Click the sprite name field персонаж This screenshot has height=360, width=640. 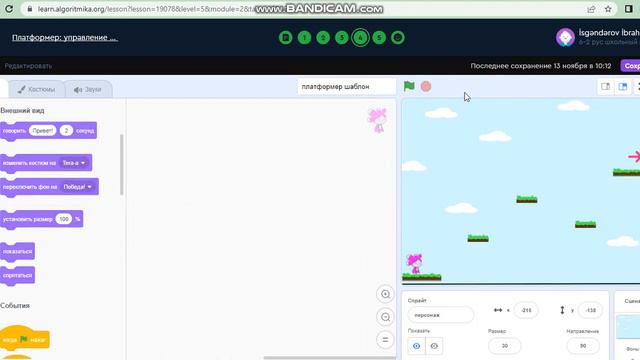(441, 315)
